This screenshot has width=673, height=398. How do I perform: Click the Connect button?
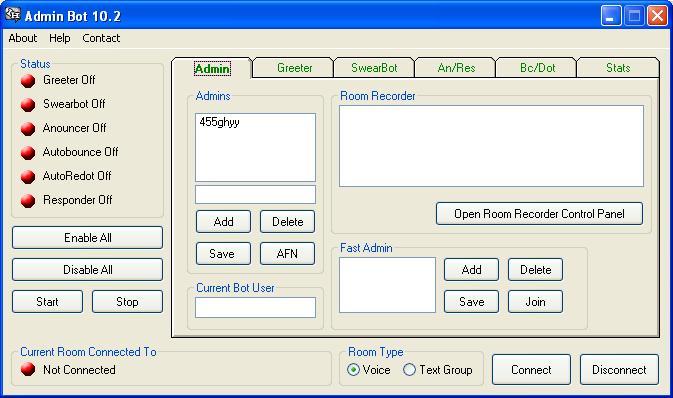coord(531,370)
